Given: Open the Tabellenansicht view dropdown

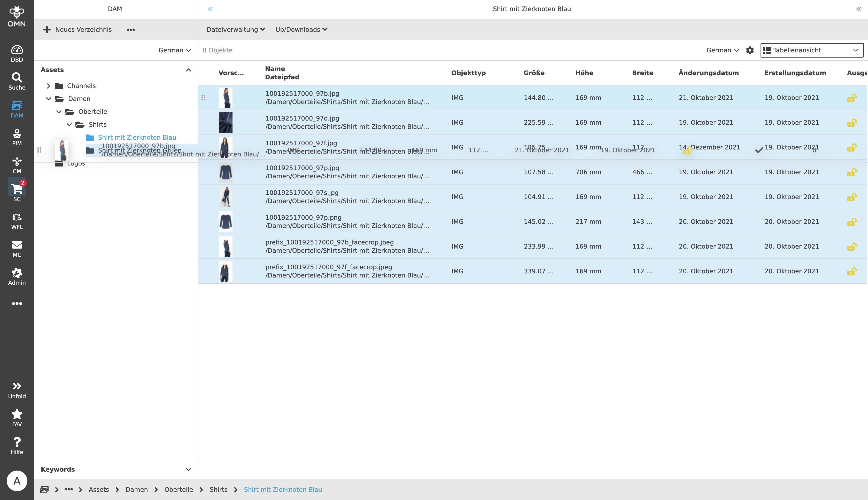Looking at the screenshot, I should (x=811, y=50).
